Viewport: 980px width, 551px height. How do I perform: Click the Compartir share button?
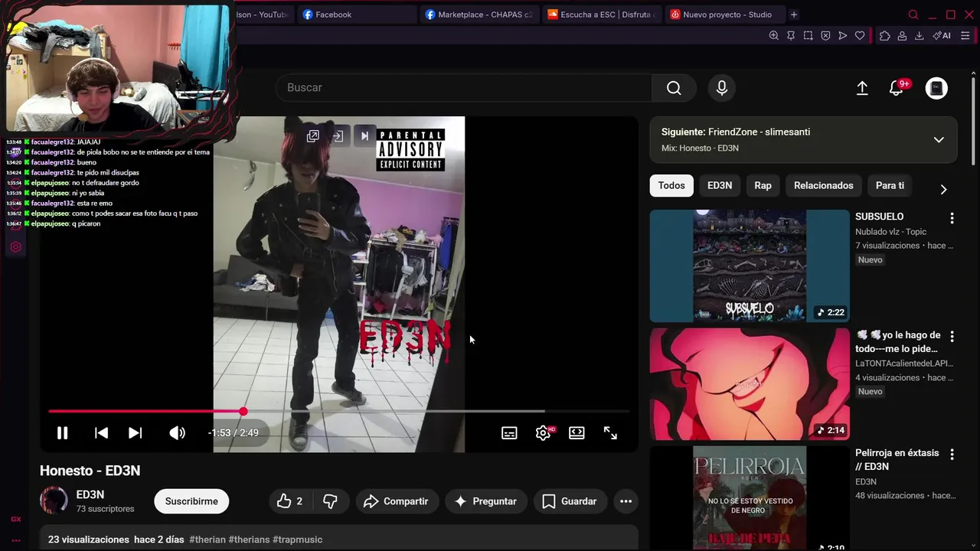(x=396, y=501)
